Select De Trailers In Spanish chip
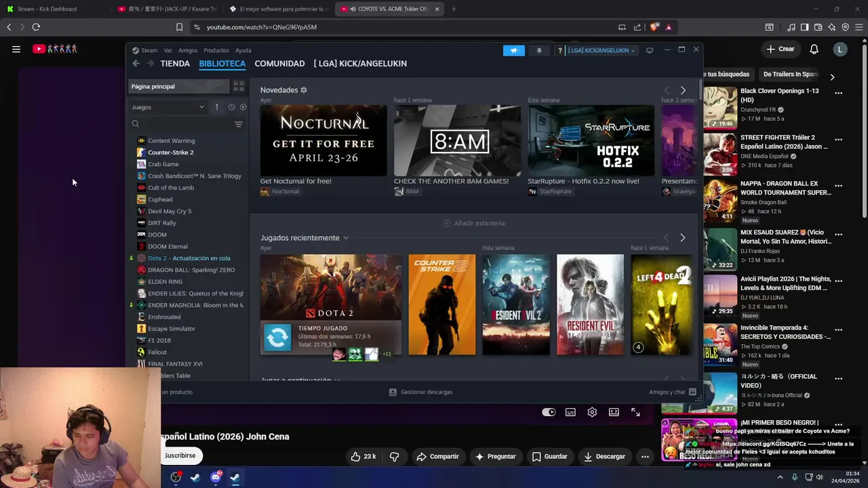The width and height of the screenshot is (868, 488). [x=791, y=74]
